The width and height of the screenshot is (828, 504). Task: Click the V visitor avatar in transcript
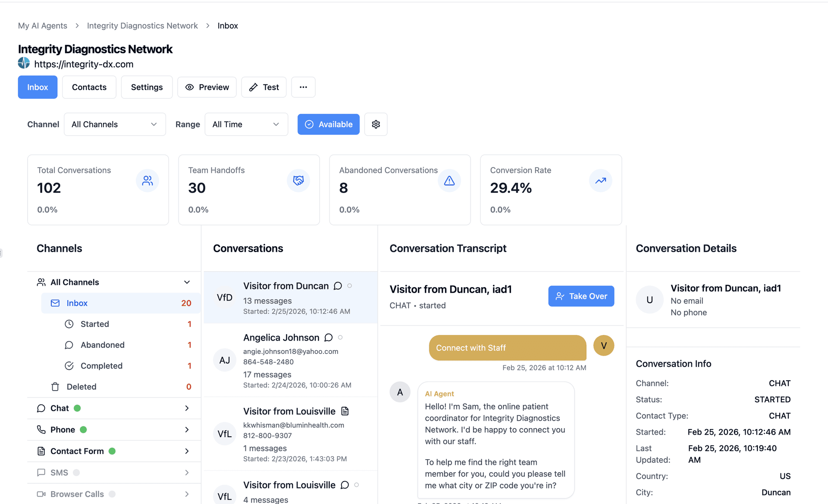[604, 345]
